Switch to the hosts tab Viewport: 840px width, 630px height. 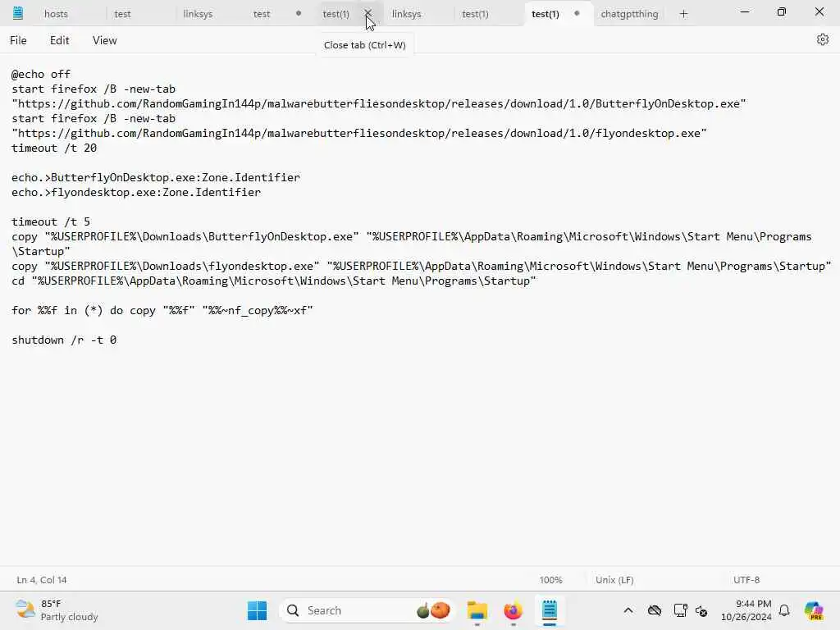pos(56,14)
